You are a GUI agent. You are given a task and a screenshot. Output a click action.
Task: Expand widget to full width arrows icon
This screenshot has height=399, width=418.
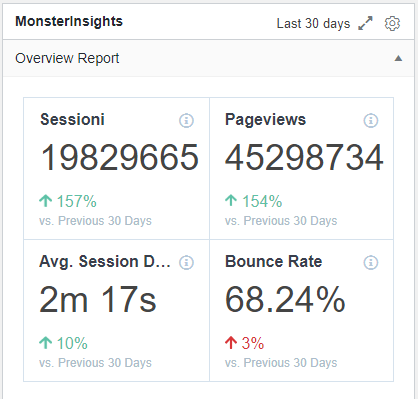[x=365, y=24]
